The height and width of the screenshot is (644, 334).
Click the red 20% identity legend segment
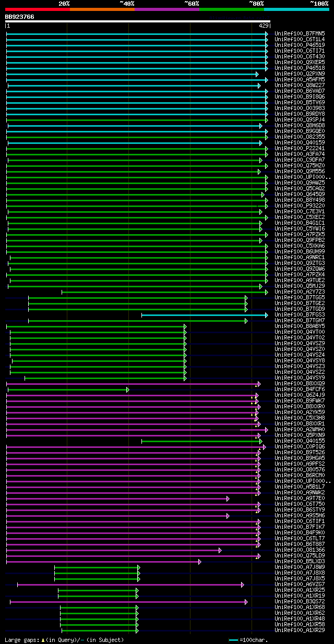pos(38,9)
